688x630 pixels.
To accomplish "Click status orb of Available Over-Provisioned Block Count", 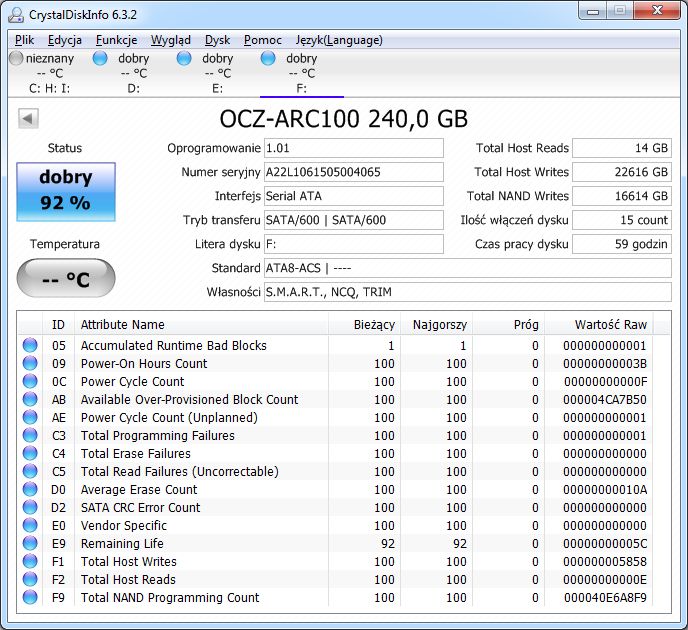I will click(x=30, y=399).
